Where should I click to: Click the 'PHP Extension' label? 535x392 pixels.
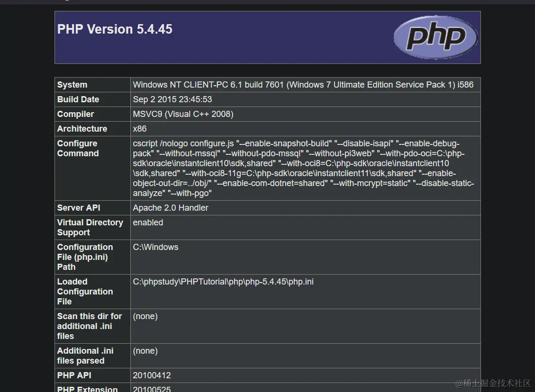(87, 389)
